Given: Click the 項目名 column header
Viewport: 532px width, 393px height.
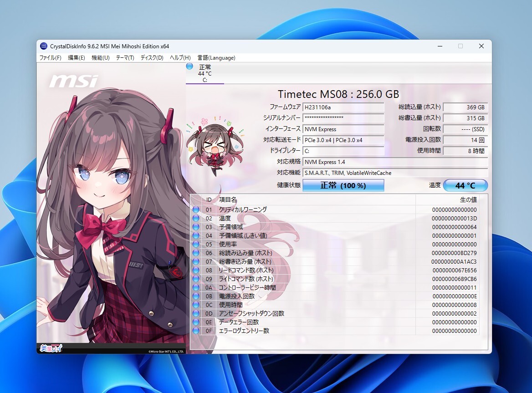Looking at the screenshot, I should (x=316, y=200).
